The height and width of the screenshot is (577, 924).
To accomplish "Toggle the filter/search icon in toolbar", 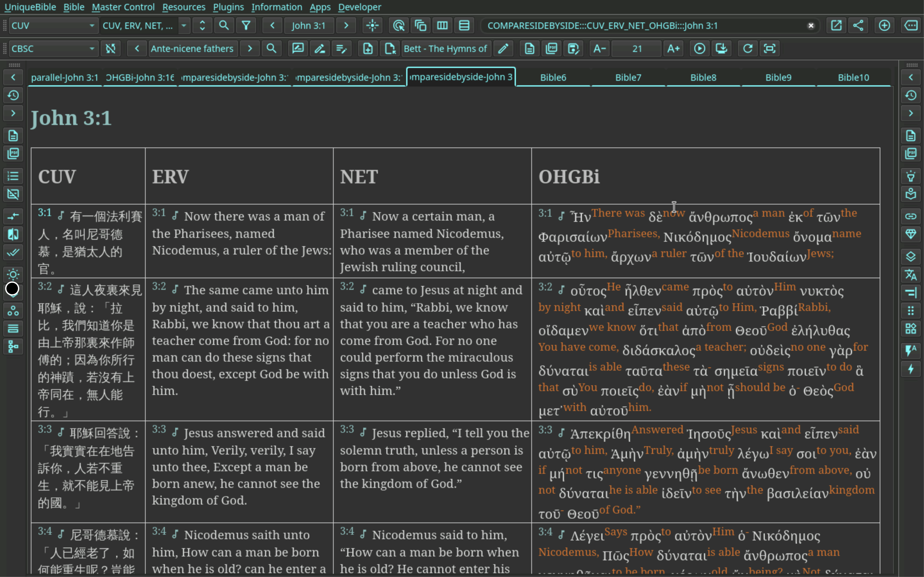I will click(x=245, y=25).
